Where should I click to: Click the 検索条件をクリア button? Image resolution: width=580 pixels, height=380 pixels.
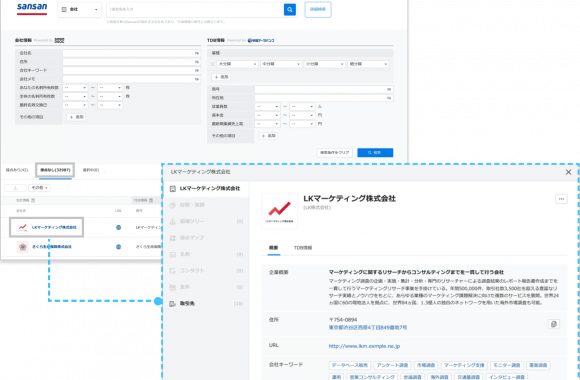(x=334, y=152)
